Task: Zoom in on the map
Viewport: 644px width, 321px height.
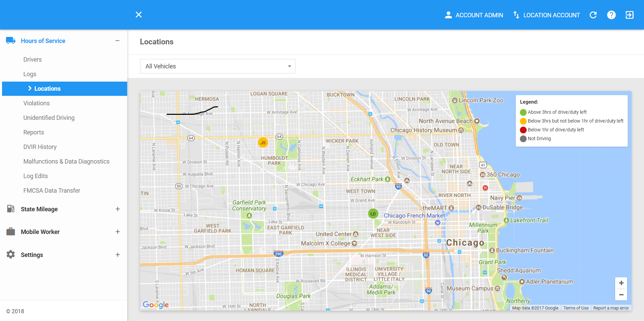Action: [621, 283]
